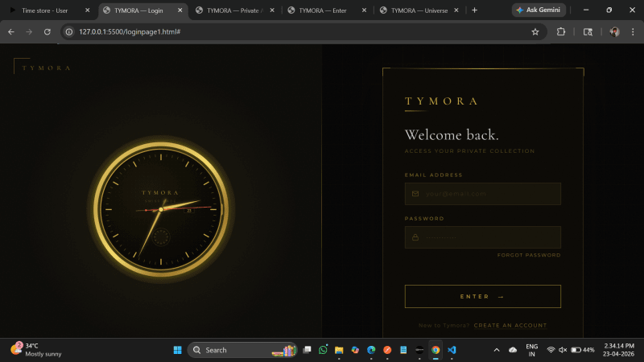Close the TYMORA — Private tab

pyautogui.click(x=272, y=10)
